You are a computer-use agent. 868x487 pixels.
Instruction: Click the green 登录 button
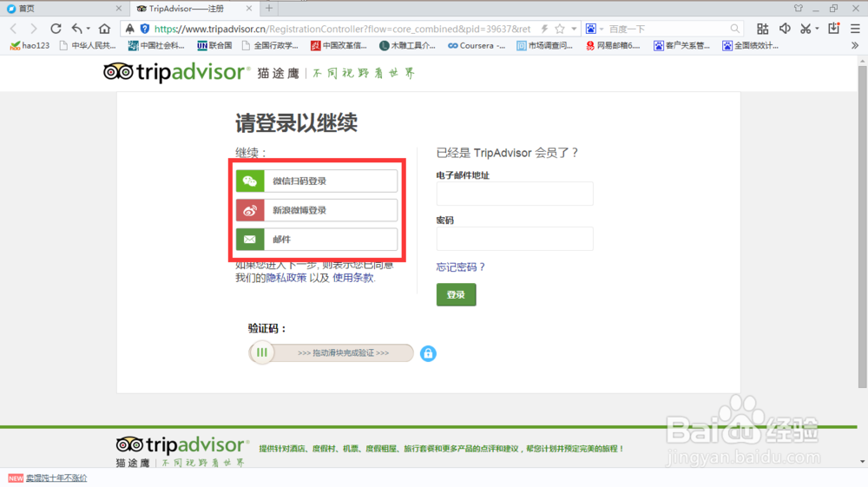(457, 295)
